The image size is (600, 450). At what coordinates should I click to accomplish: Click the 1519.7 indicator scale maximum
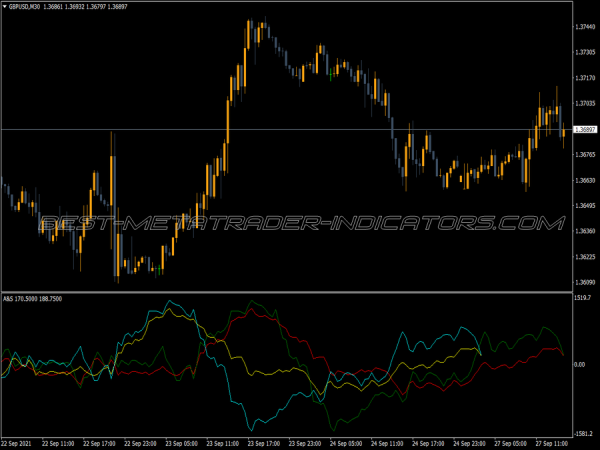(x=585, y=298)
